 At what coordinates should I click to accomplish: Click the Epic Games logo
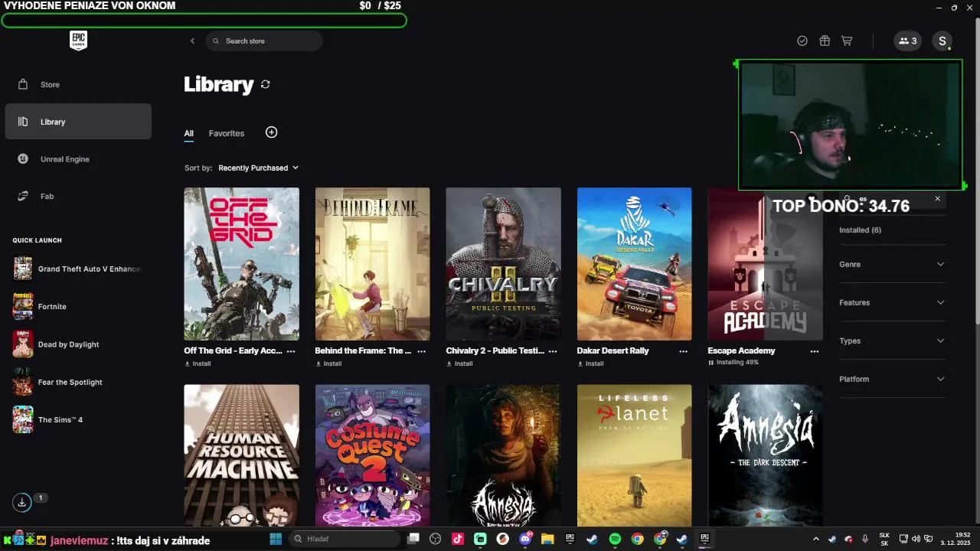coord(78,41)
